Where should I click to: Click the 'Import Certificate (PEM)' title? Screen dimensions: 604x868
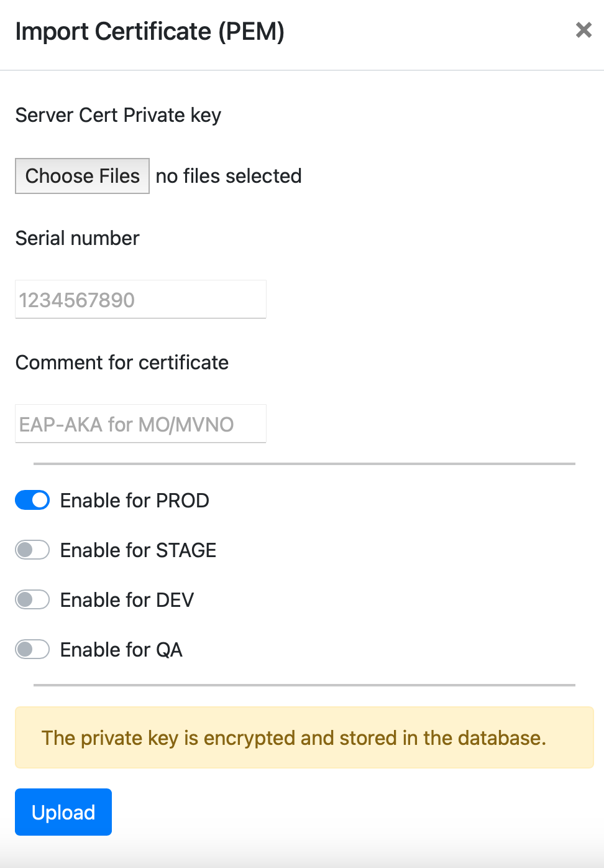pos(150,31)
